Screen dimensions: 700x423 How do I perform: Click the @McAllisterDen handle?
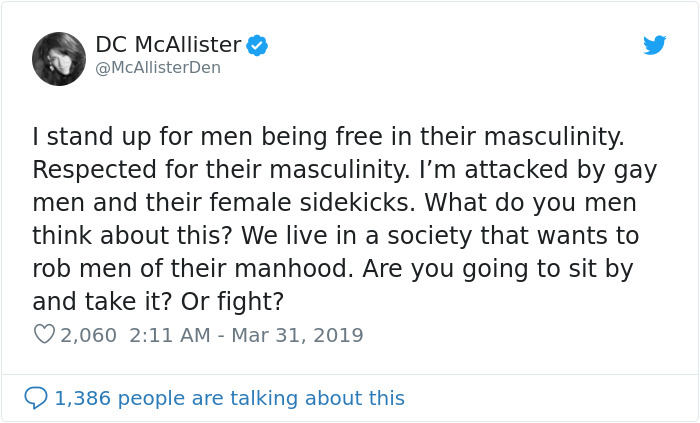[158, 67]
